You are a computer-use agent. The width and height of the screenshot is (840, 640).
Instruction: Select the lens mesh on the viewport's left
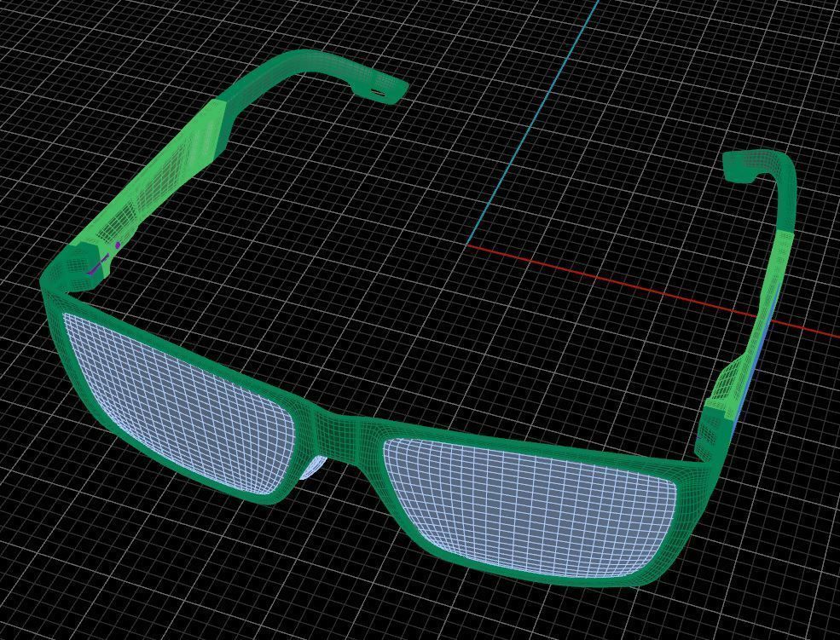(179, 402)
